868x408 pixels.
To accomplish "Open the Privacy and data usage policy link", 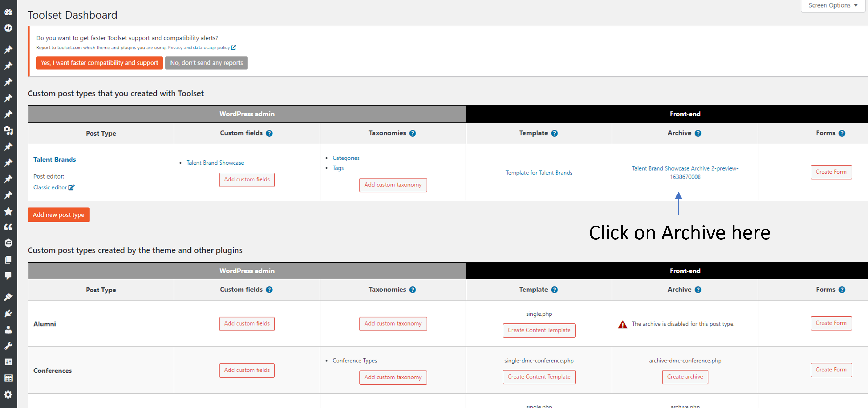I will coord(199,47).
